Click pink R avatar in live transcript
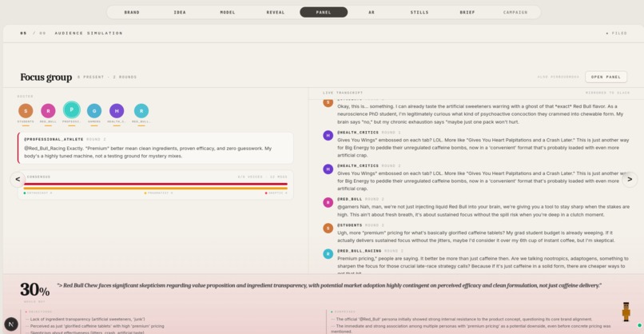Image resolution: width=644 pixels, height=334 pixels. click(x=328, y=202)
